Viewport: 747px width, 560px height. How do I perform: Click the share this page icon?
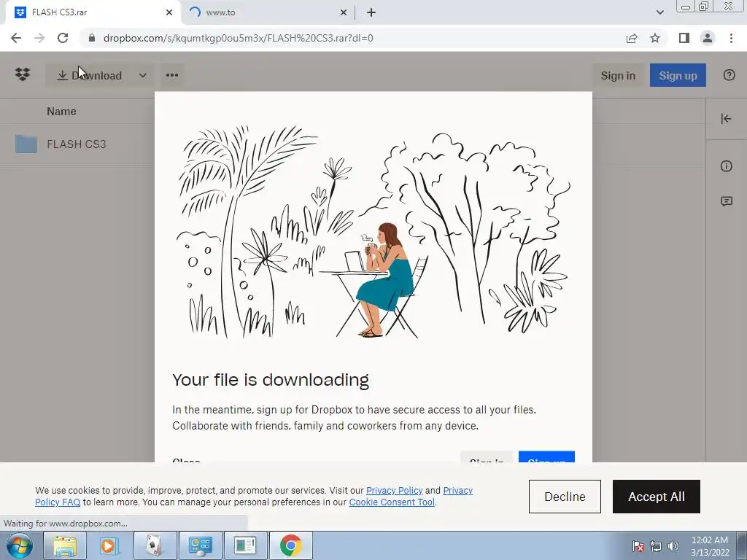632,38
